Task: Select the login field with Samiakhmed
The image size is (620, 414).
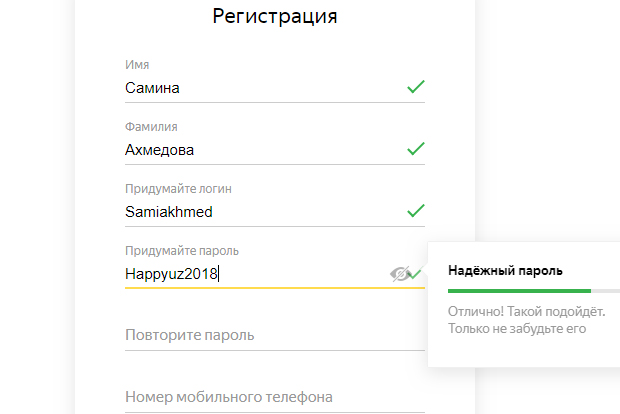Action: [260, 212]
